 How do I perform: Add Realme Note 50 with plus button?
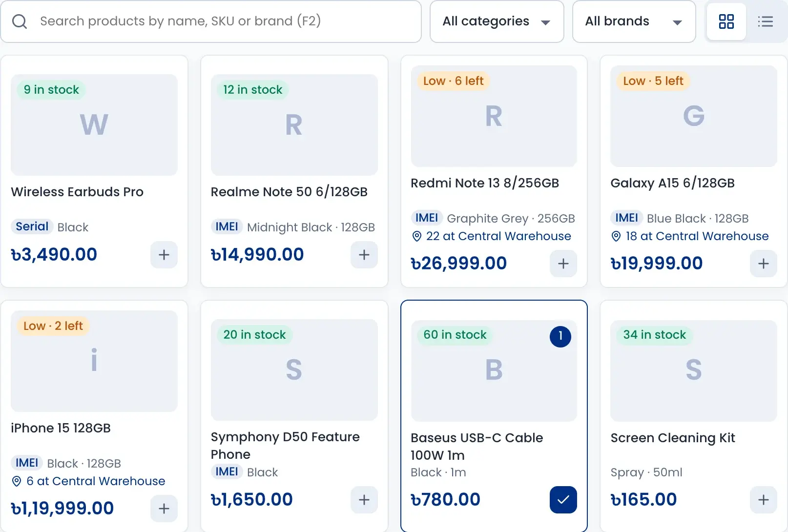364,254
